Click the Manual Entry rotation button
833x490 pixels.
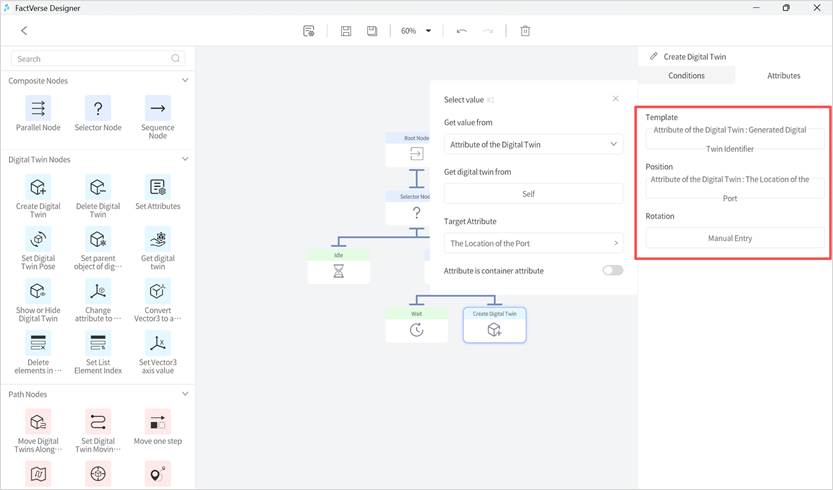[735, 238]
